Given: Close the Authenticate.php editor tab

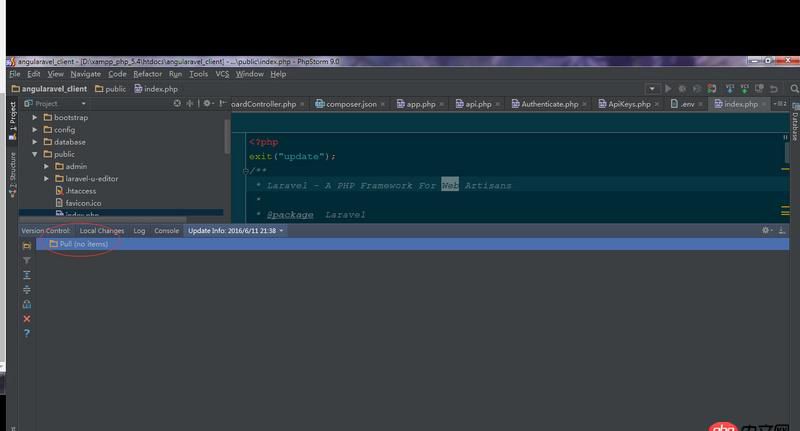Looking at the screenshot, I should [x=584, y=104].
